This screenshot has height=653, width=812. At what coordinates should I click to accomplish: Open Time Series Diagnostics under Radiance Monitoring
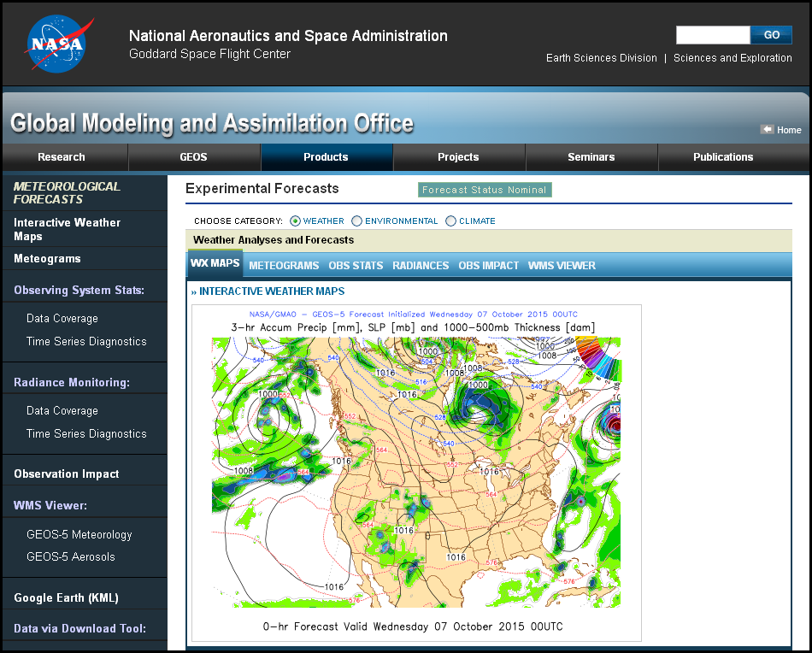[x=86, y=434]
